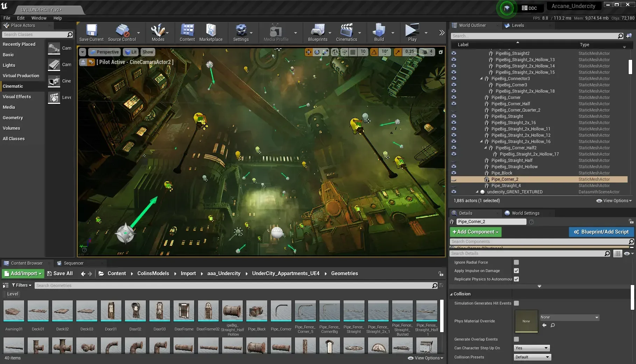Screen dimensions: 636x364
Task: Start Play in the editor toolbar
Action: point(412,33)
